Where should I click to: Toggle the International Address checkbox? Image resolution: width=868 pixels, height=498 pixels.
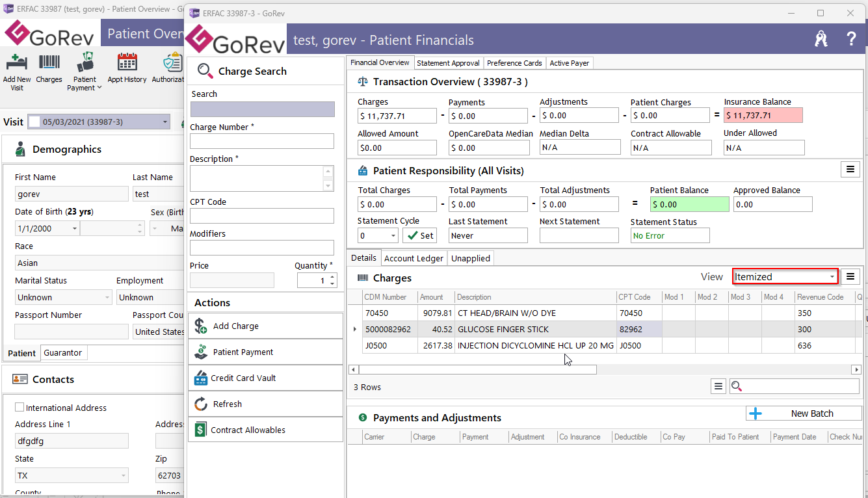pyautogui.click(x=20, y=407)
